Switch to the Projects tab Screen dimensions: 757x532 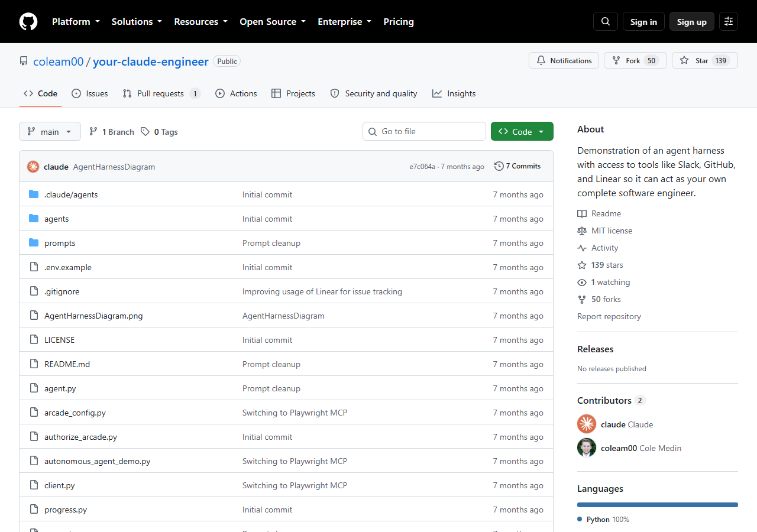293,93
